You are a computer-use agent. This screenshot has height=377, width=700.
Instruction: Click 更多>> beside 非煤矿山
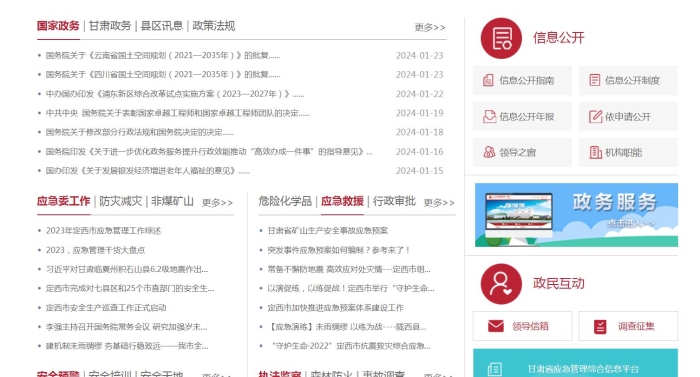point(217,203)
